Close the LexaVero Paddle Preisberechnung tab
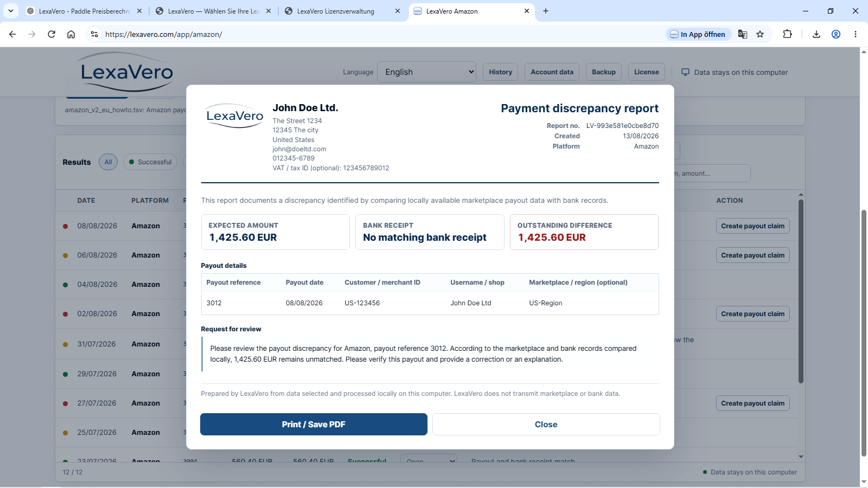This screenshot has height=488, width=868. (139, 11)
